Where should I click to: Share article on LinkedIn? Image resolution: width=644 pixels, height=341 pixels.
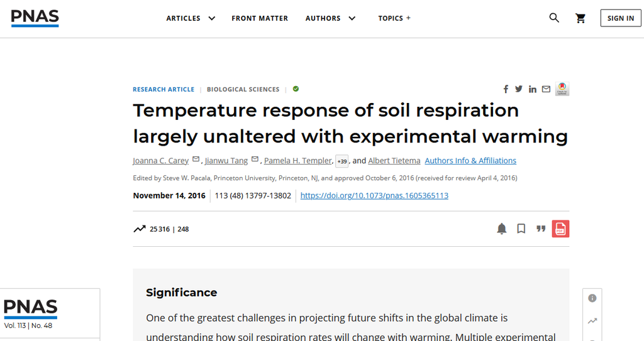533,89
